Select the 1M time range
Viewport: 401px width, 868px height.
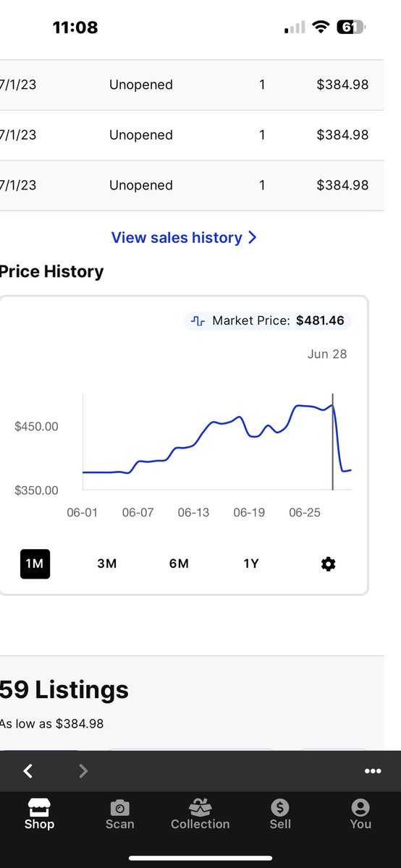[x=35, y=563]
